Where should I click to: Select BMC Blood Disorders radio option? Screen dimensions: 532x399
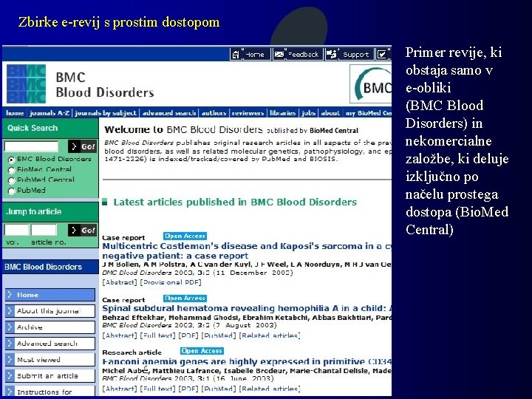click(x=12, y=160)
